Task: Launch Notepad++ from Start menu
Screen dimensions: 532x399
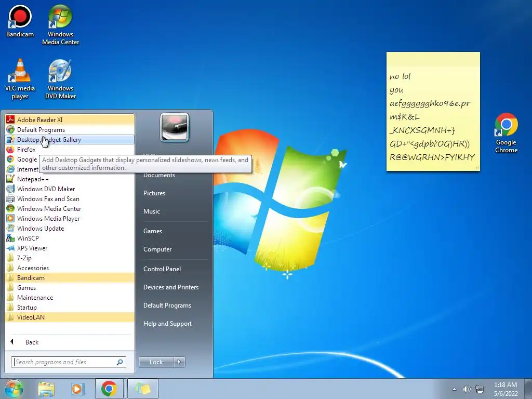Action: point(70,179)
